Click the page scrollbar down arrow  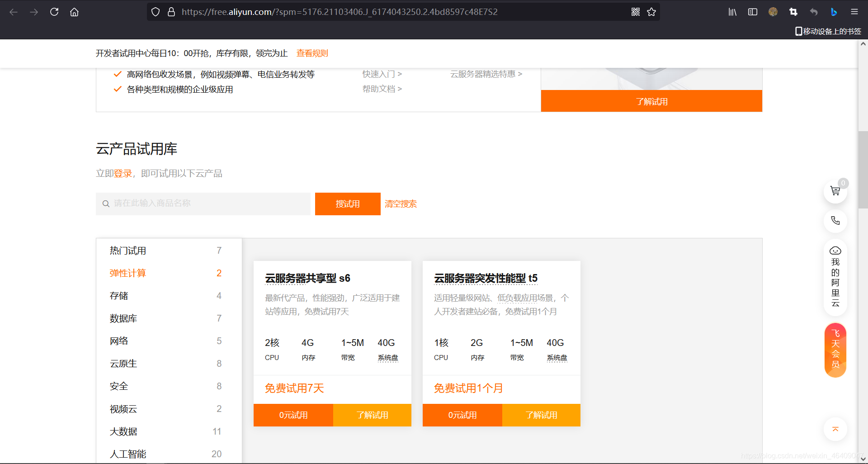pyautogui.click(x=863, y=459)
